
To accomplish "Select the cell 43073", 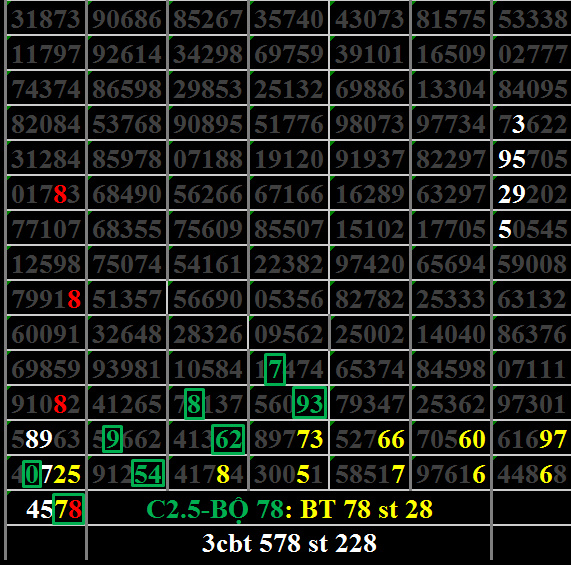I will coord(370,18).
